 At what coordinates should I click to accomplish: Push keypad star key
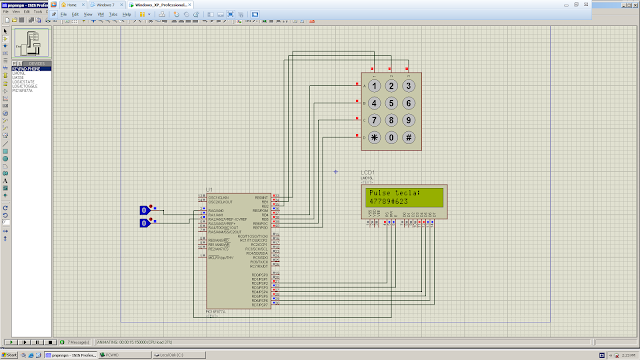374,138
